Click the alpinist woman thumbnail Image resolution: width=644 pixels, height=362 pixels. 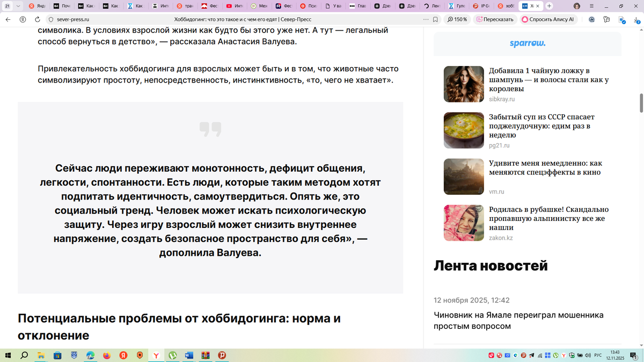pos(464,223)
